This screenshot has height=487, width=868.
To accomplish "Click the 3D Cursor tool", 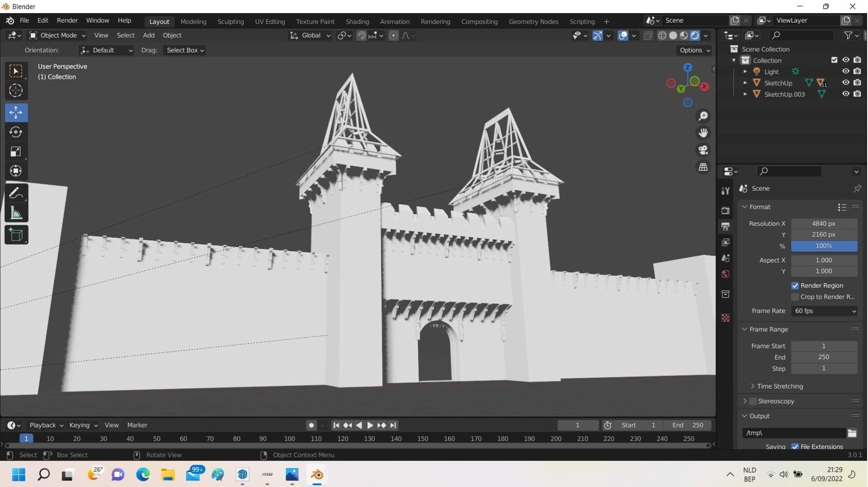I will coord(16,91).
